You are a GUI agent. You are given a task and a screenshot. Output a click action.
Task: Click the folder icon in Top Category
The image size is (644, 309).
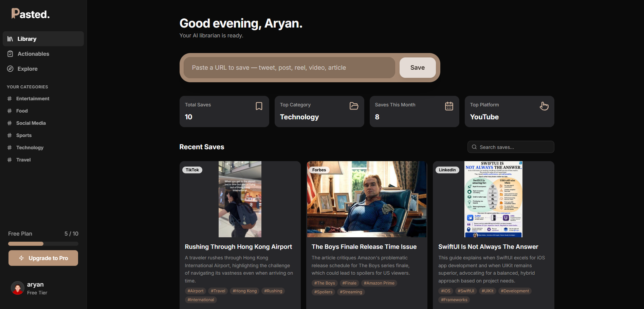354,106
